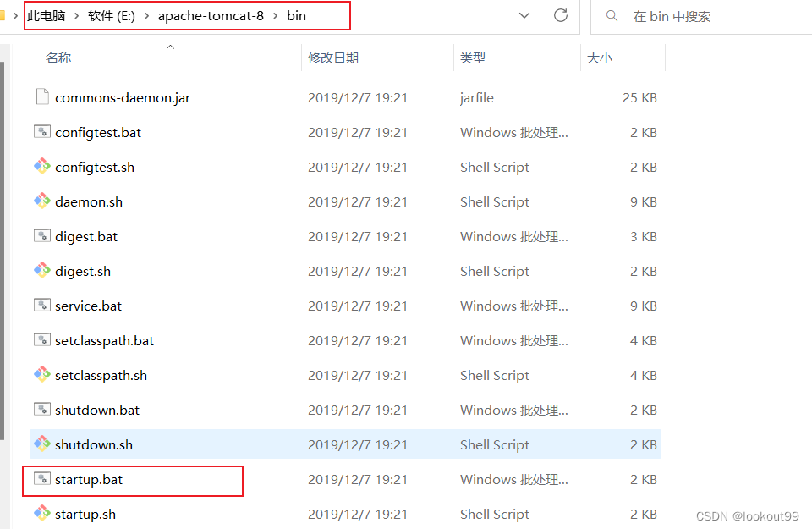Click the 4 KB size of setclasspath.sh
Image resolution: width=812 pixels, height=529 pixels.
(643, 376)
